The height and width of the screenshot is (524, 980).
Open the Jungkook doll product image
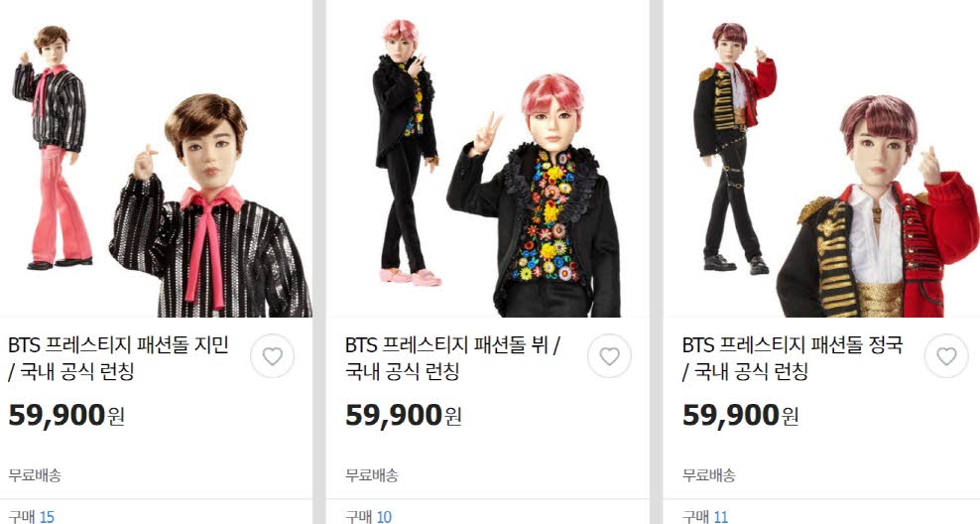[821, 159]
